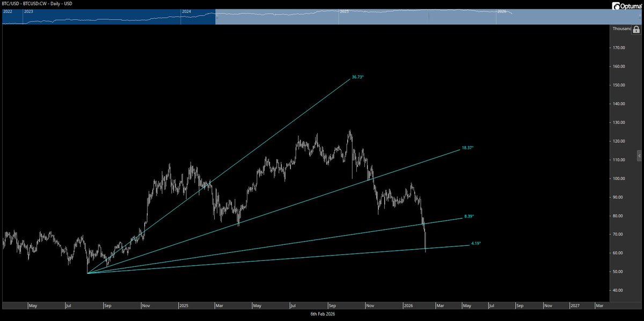Click the Nov label before 2025 on date axis

[145, 305]
